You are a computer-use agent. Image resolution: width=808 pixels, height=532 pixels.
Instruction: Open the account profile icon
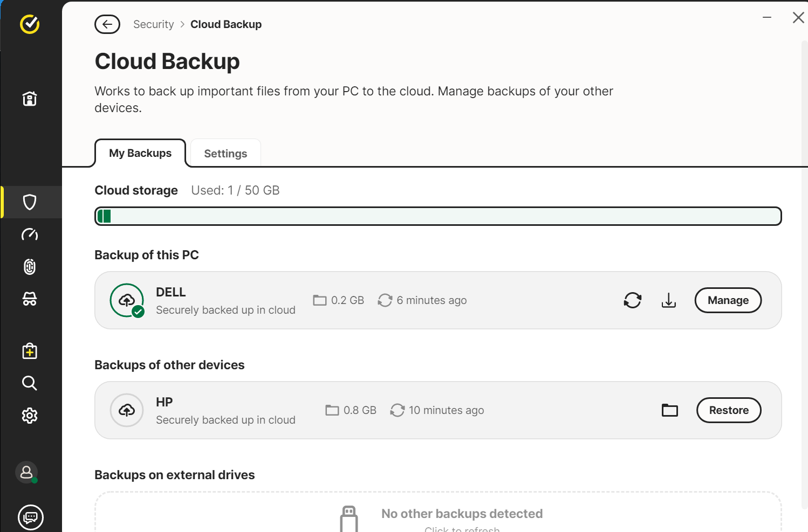point(26,473)
